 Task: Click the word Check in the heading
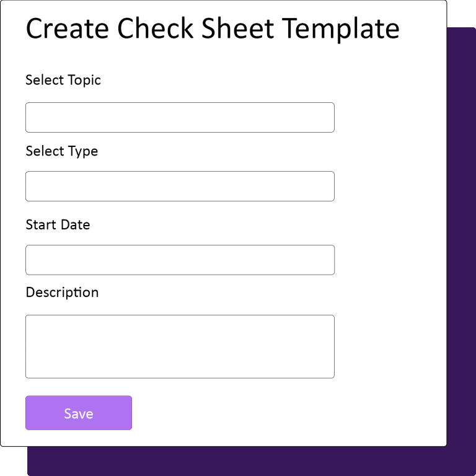click(155, 29)
